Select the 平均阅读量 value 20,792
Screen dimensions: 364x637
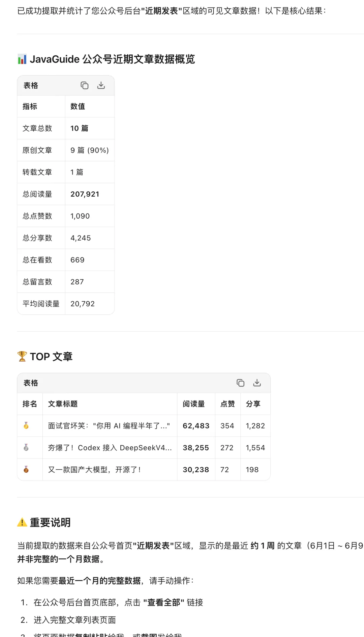(83, 304)
